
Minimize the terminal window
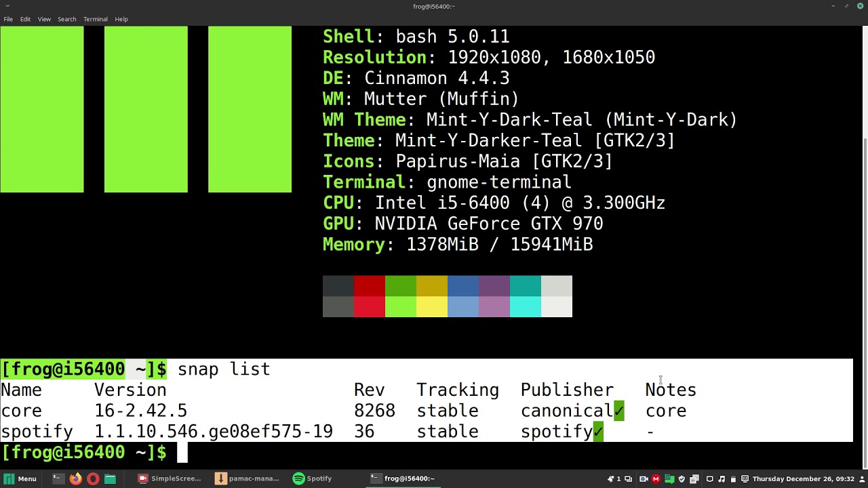(x=833, y=6)
